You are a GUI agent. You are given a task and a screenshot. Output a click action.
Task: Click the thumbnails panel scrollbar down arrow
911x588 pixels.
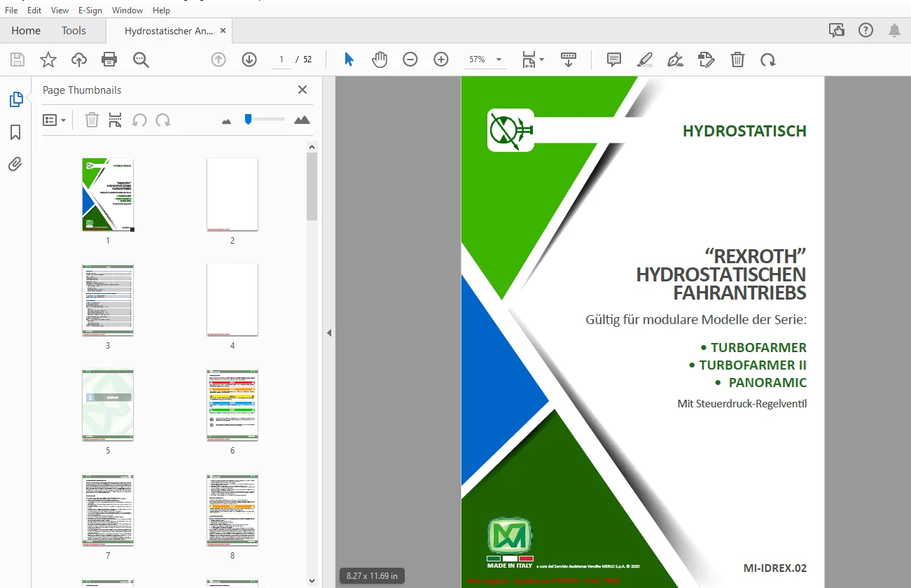312,580
